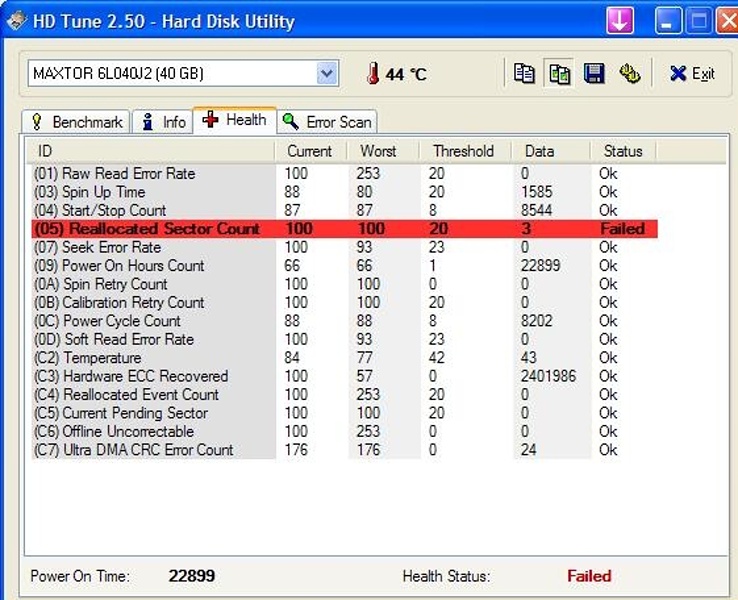Minimize the HD Tune window
Image resolution: width=738 pixels, height=600 pixels.
pos(669,20)
